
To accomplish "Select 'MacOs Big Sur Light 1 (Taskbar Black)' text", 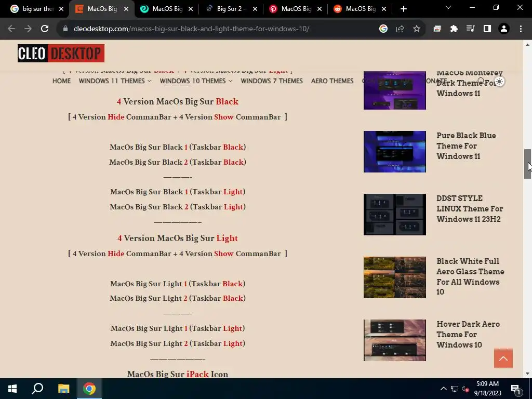I will click(178, 284).
